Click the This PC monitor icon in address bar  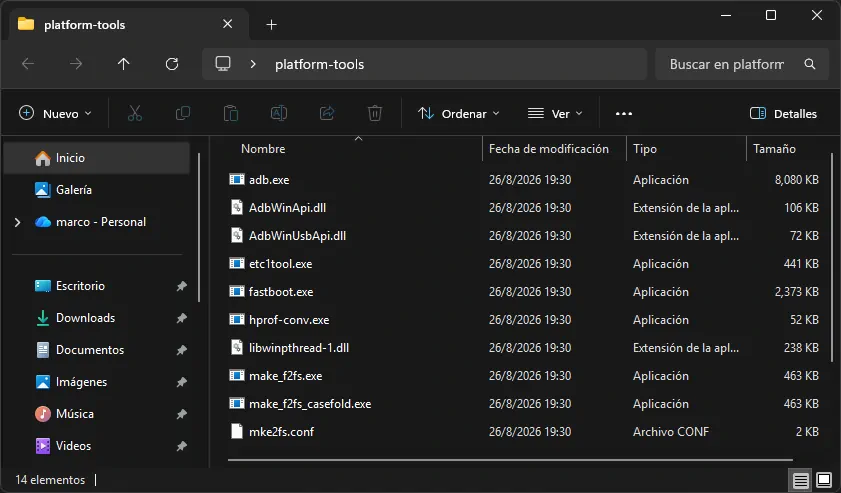(223, 64)
